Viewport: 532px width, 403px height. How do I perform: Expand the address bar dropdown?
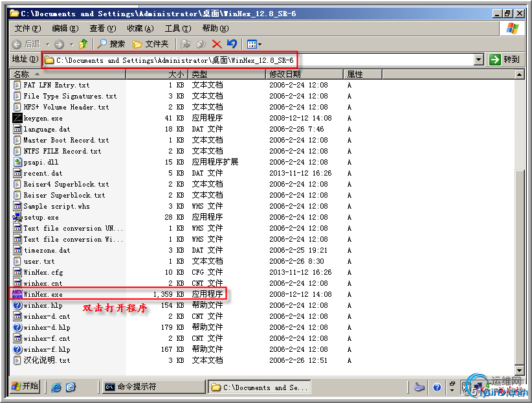click(x=478, y=60)
